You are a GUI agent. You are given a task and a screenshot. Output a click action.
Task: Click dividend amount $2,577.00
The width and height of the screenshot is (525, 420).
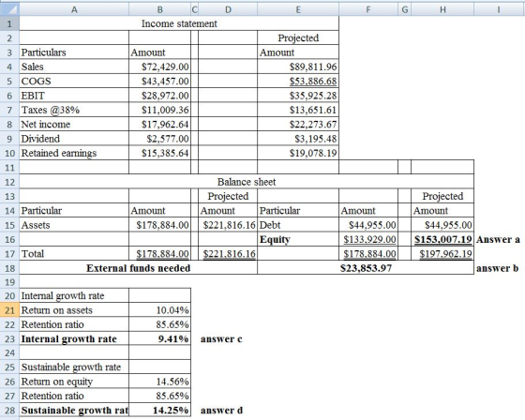coord(159,139)
